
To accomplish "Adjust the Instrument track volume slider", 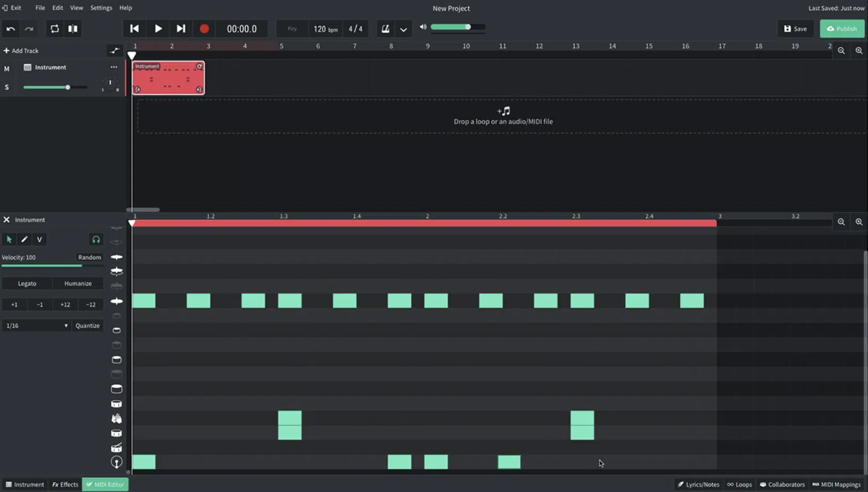I will coord(55,87).
